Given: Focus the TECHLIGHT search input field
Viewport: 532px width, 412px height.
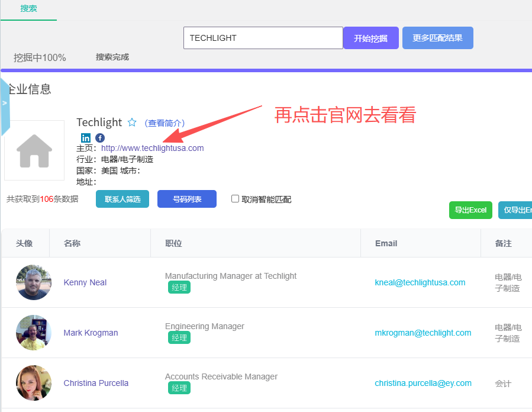Looking at the screenshot, I should pyautogui.click(x=263, y=38).
